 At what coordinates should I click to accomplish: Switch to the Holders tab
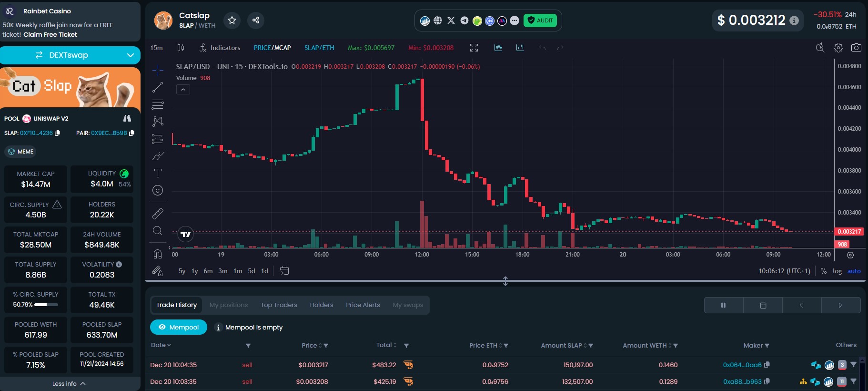coord(322,305)
